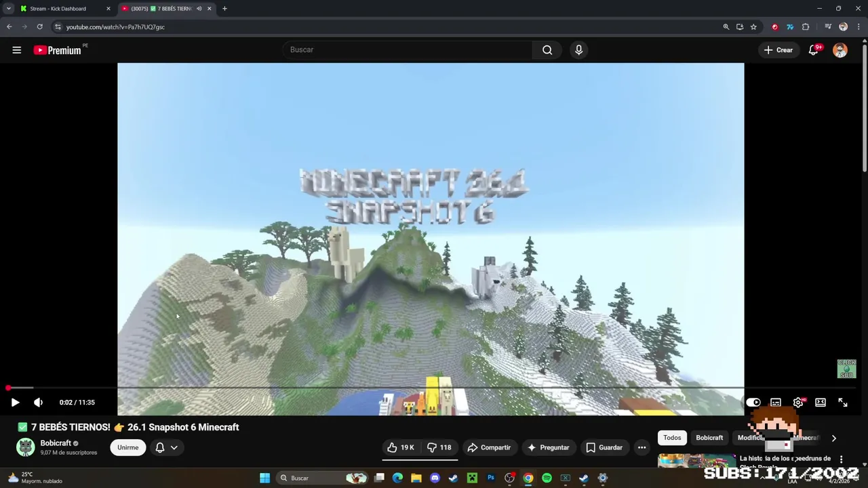The width and height of the screenshot is (868, 488).
Task: Start voice search with the microphone
Action: coord(578,49)
